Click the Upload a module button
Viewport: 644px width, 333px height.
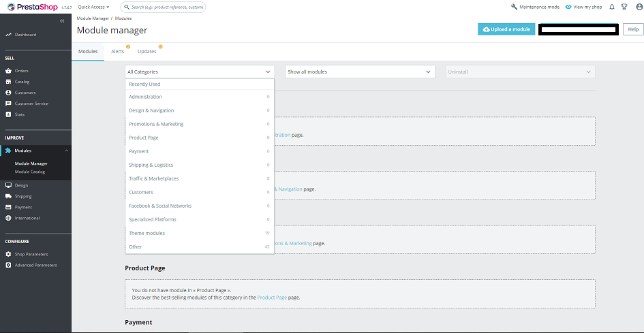(506, 29)
